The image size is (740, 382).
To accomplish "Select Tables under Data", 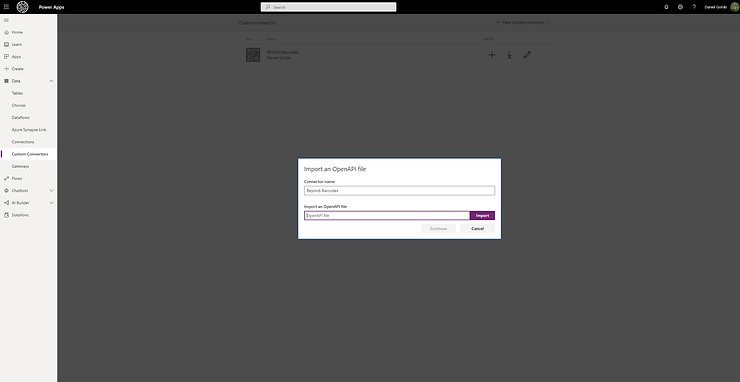I will [x=17, y=93].
